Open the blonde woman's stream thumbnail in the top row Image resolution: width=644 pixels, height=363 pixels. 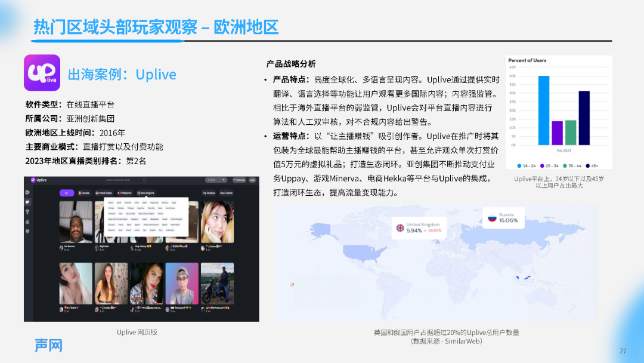[x=217, y=222]
